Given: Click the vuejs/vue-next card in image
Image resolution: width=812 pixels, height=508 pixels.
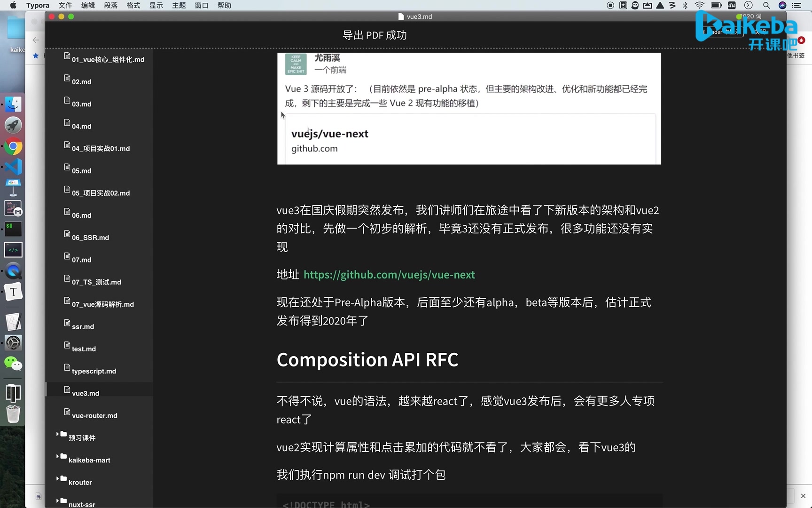Looking at the screenshot, I should [470, 139].
